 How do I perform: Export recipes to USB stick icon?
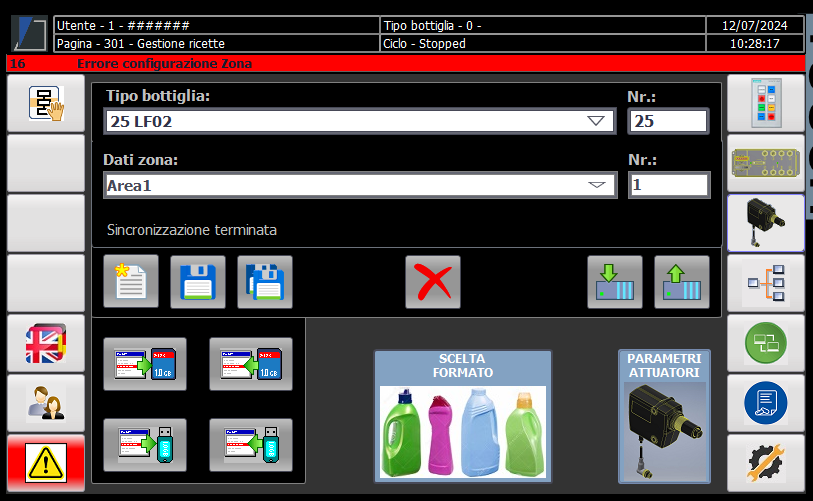click(145, 445)
